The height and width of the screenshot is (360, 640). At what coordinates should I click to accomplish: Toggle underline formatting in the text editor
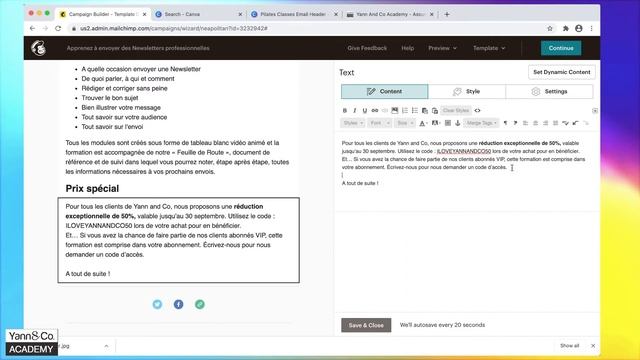364,111
